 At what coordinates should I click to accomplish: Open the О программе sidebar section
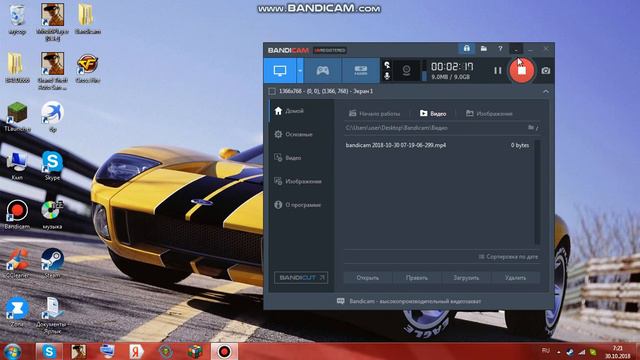[301, 205]
